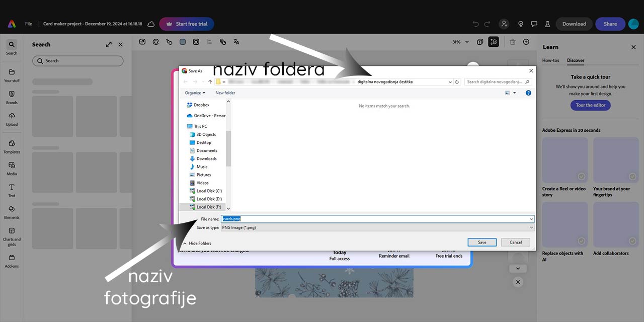The height and width of the screenshot is (322, 644).
Task: Click the invite collaborators icon
Action: tap(504, 24)
